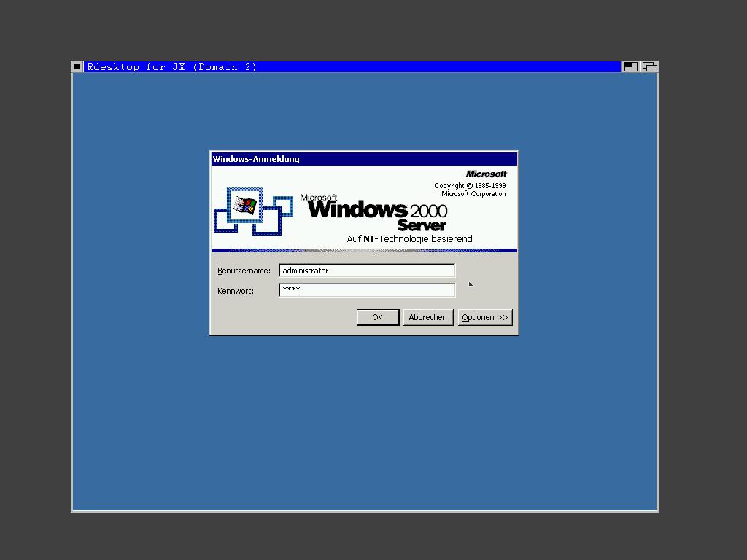Cancel the login with Abbrechen
This screenshot has width=747, height=560.
point(427,317)
